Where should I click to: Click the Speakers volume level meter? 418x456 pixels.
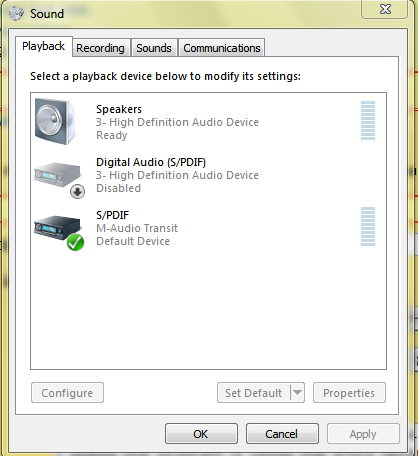point(368,121)
